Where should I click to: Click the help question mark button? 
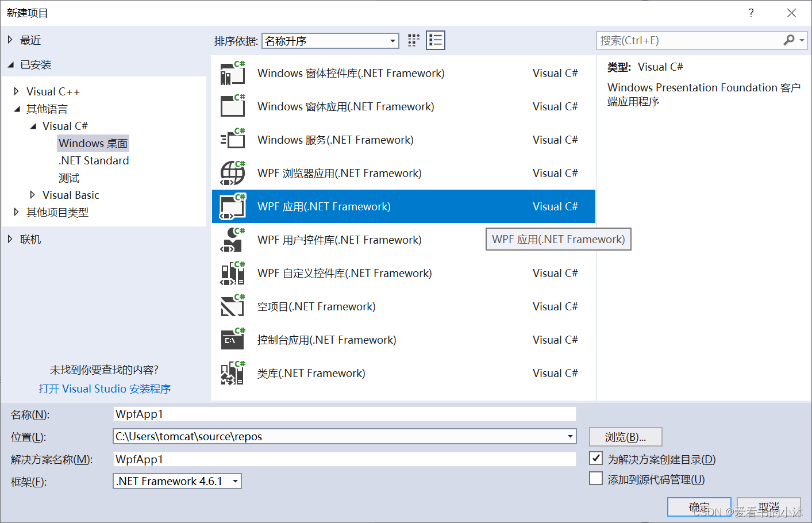click(x=751, y=13)
